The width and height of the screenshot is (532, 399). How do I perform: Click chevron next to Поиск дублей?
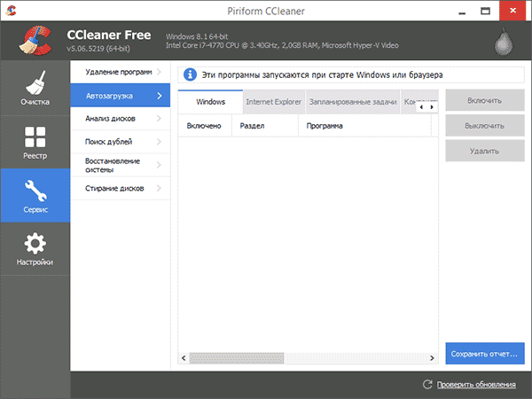pyautogui.click(x=159, y=142)
